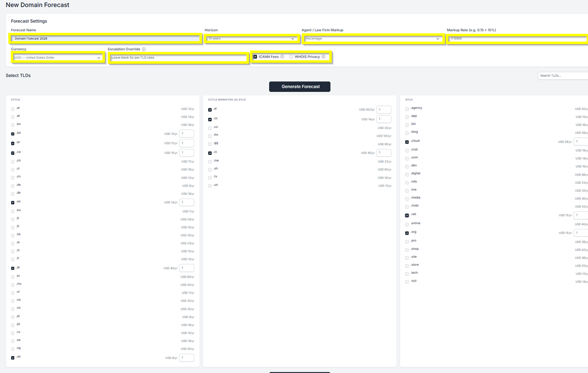Click the info icon next to ICANN Fees
Viewport: 588px width, 373px height.
[282, 57]
